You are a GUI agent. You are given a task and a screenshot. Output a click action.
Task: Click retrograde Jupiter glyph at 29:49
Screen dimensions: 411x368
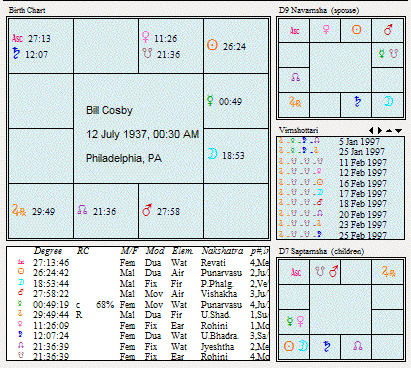point(19,210)
